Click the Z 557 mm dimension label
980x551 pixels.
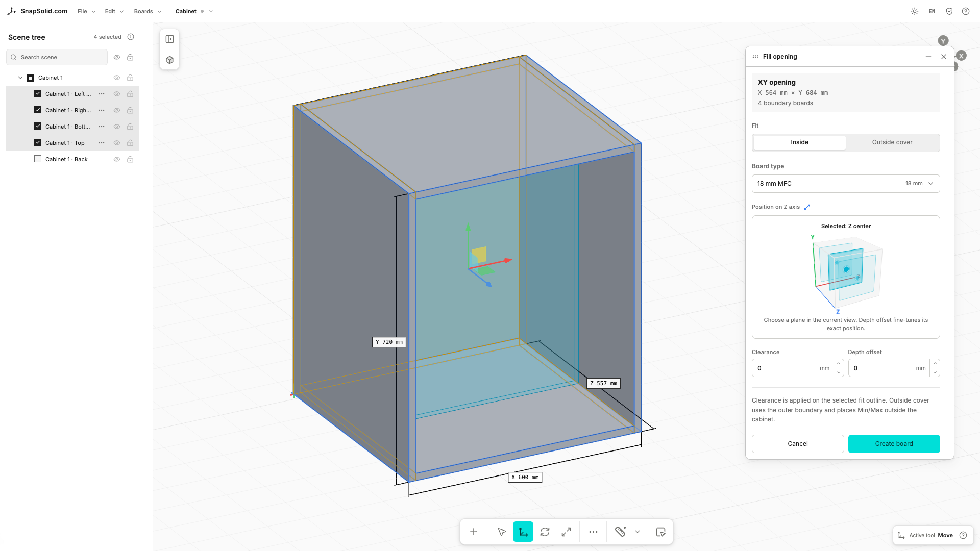(x=603, y=384)
